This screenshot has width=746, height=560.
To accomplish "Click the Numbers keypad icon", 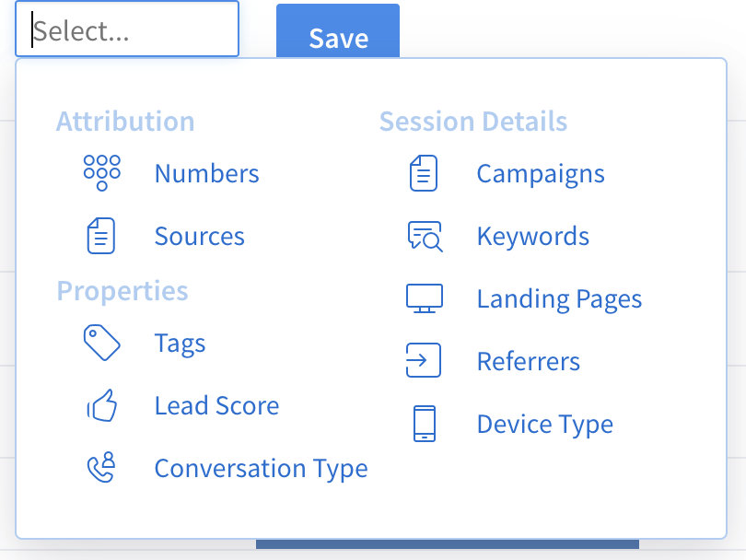I will (101, 173).
